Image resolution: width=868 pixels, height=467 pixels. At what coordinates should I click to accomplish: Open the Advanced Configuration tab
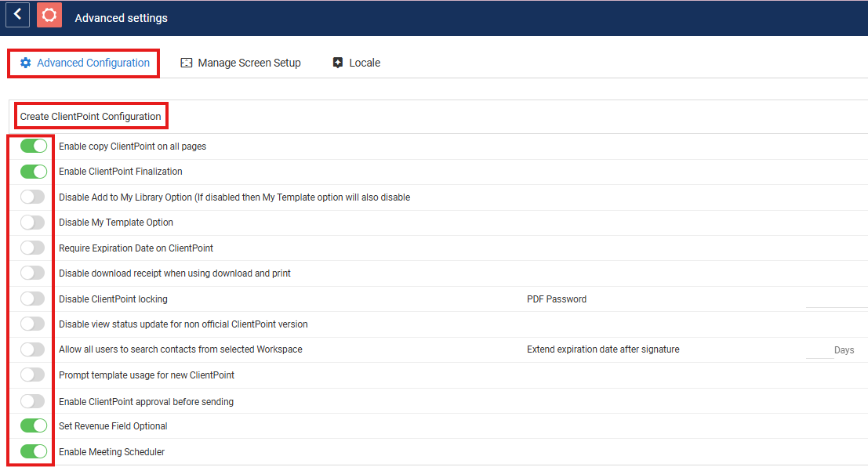point(84,63)
